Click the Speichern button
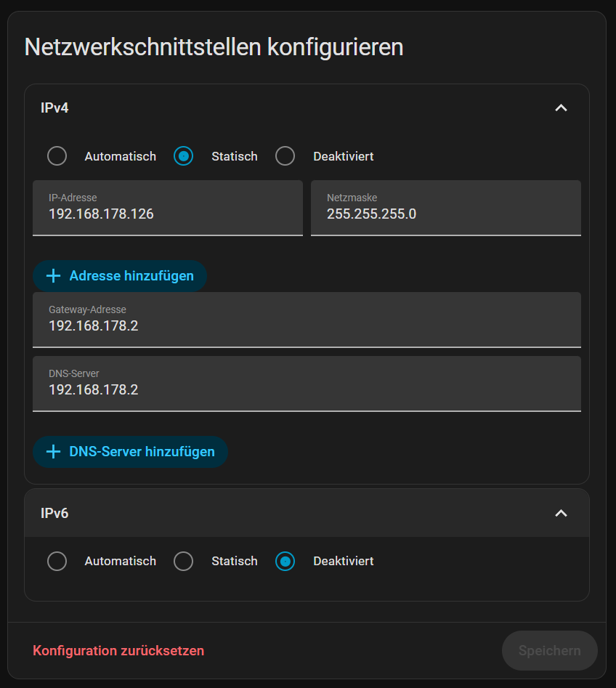 [x=549, y=651]
